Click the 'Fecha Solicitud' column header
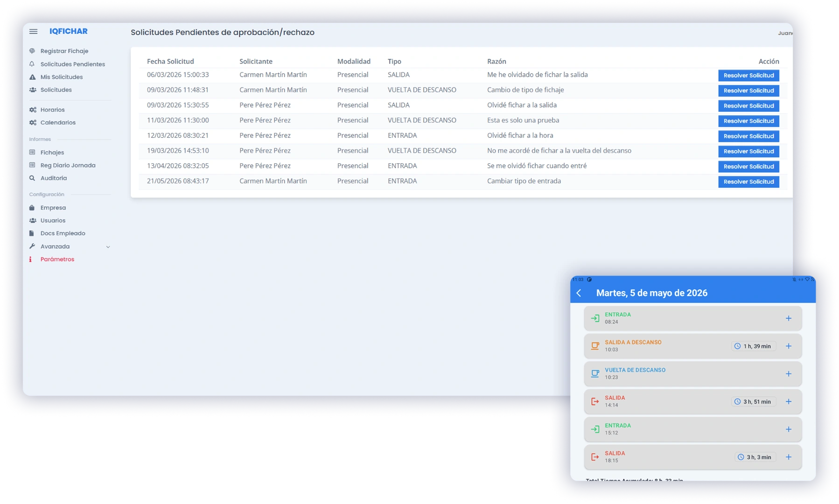The width and height of the screenshot is (839, 504). coord(170,61)
